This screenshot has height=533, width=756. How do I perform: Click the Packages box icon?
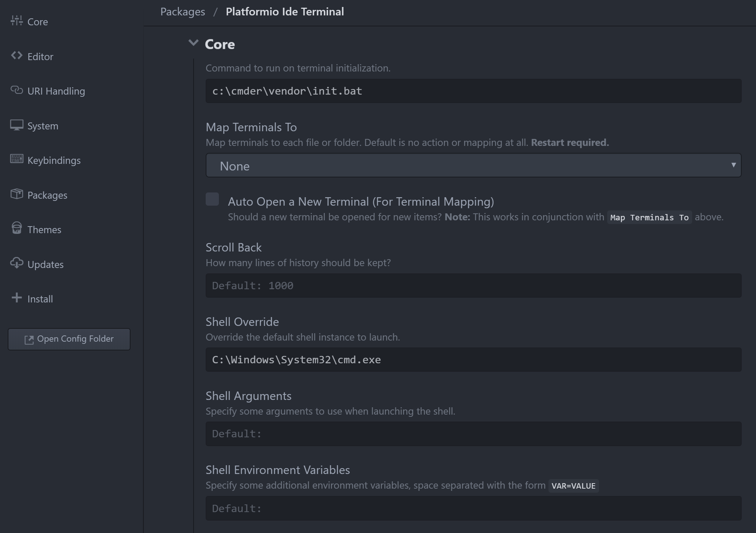16,194
